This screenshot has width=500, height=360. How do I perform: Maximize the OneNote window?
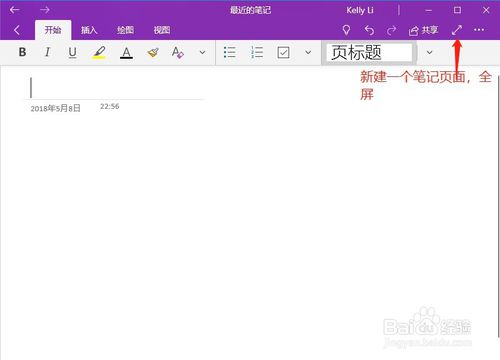457,10
